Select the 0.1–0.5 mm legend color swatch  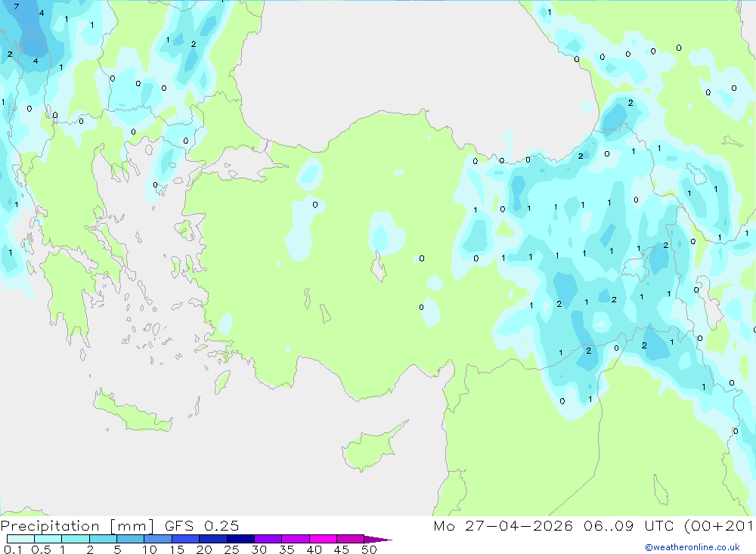pos(20,539)
